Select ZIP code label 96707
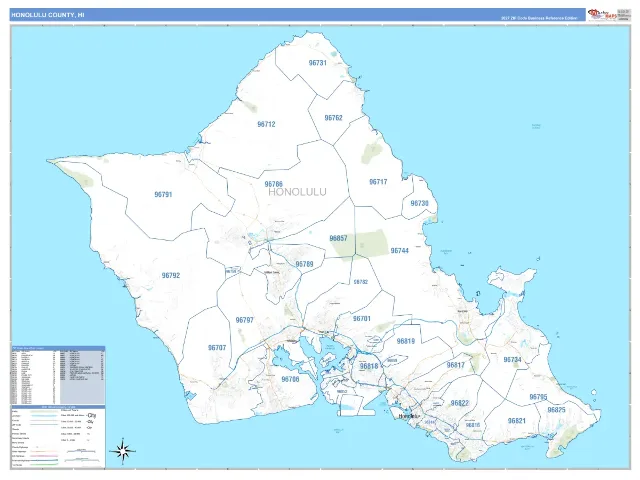 coord(217,348)
